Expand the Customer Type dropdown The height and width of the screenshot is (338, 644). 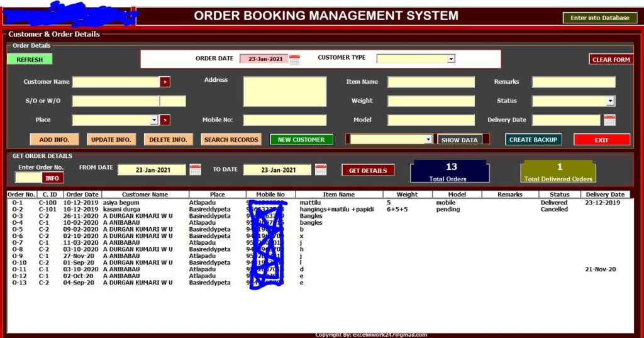click(451, 59)
